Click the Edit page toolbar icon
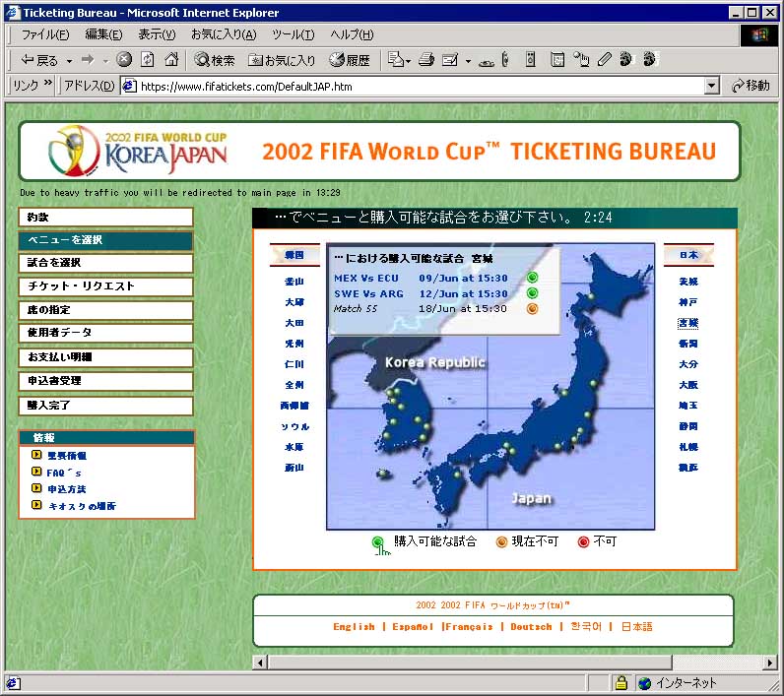Image resolution: width=784 pixels, height=696 pixels. pos(450,60)
